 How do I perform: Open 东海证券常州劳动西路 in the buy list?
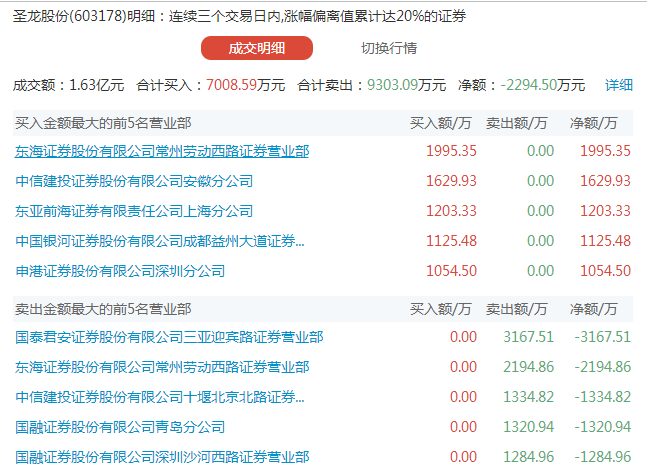pos(162,151)
